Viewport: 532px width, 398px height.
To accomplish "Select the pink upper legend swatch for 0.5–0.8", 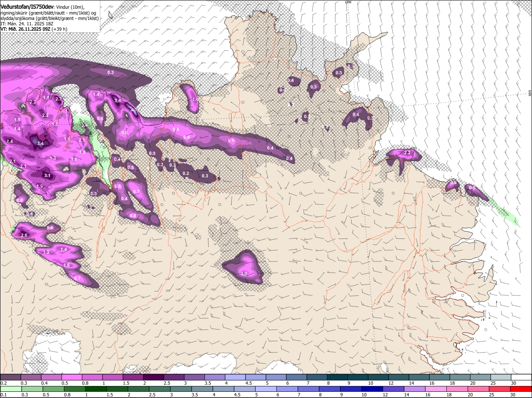I will click(71, 377).
